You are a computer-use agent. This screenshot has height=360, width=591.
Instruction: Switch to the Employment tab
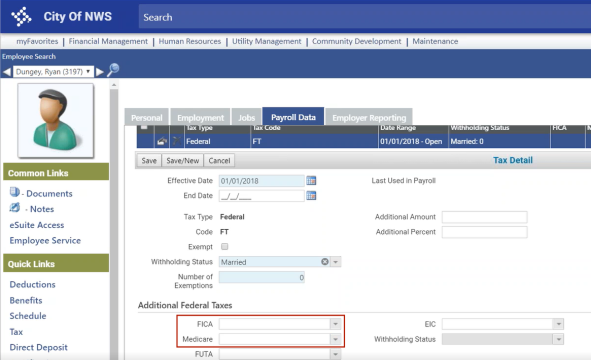pyautogui.click(x=201, y=118)
